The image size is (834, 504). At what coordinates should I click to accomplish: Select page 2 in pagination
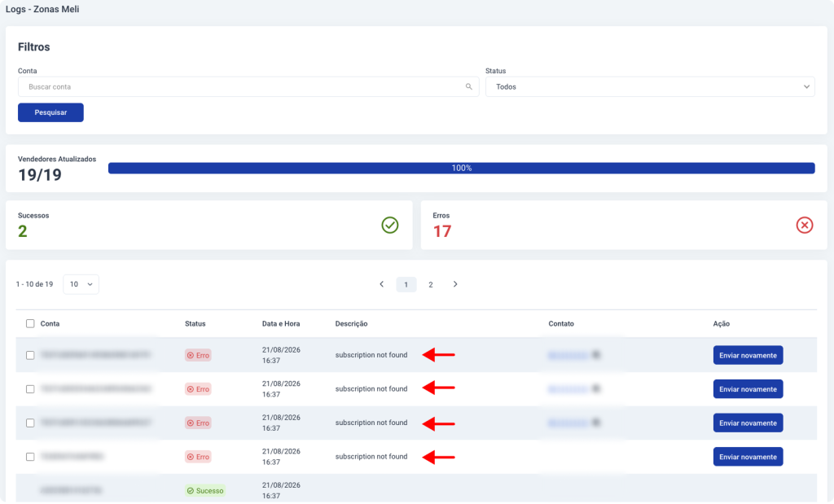431,284
